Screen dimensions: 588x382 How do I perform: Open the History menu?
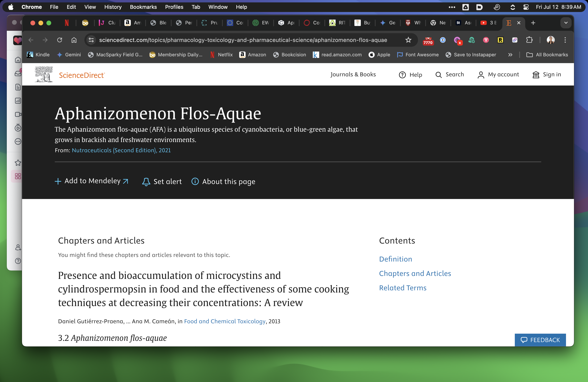(x=113, y=7)
